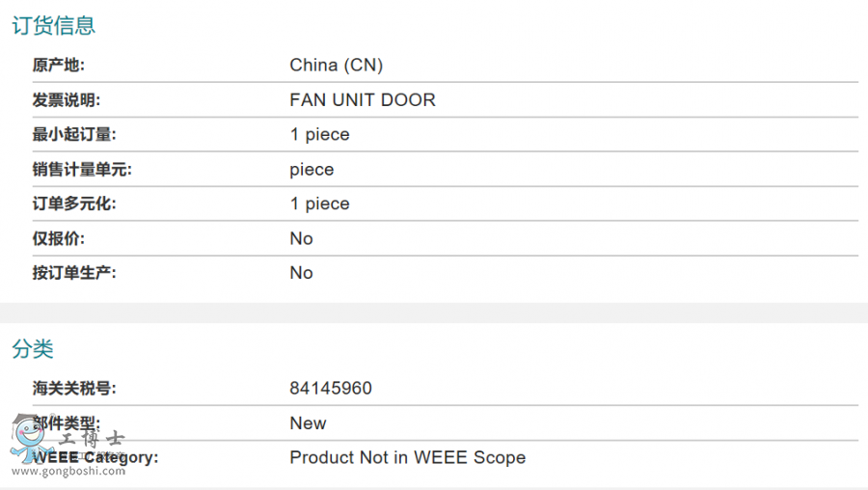
Task: Click the WEEE Category field label
Action: coord(96,458)
